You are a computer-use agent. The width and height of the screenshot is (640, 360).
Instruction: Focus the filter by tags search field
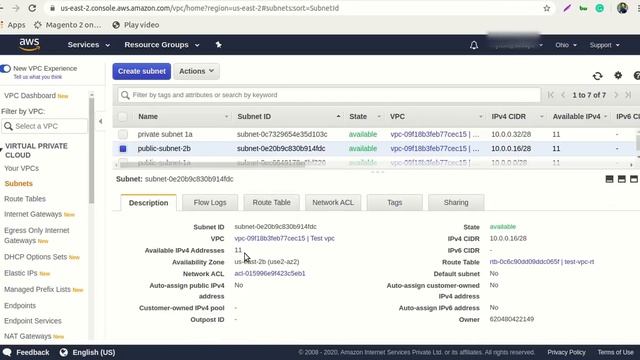tap(329, 95)
